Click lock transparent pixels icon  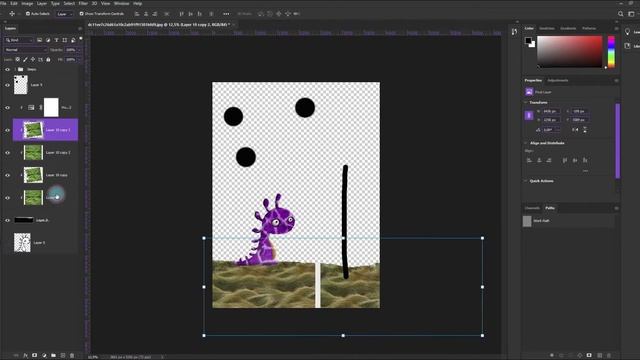pos(18,60)
